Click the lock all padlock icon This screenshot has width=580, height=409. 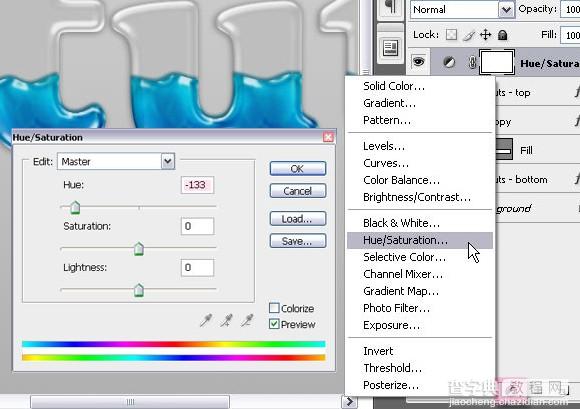click(x=502, y=35)
